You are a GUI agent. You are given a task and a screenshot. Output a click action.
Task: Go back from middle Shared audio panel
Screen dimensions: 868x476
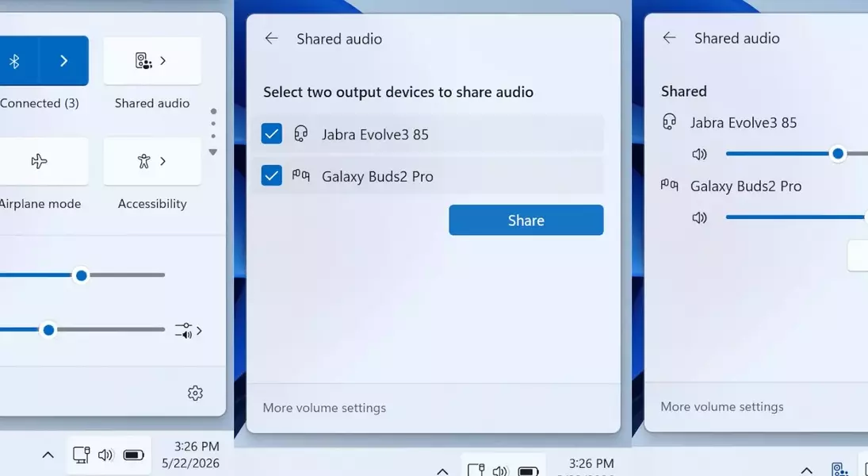pos(271,38)
